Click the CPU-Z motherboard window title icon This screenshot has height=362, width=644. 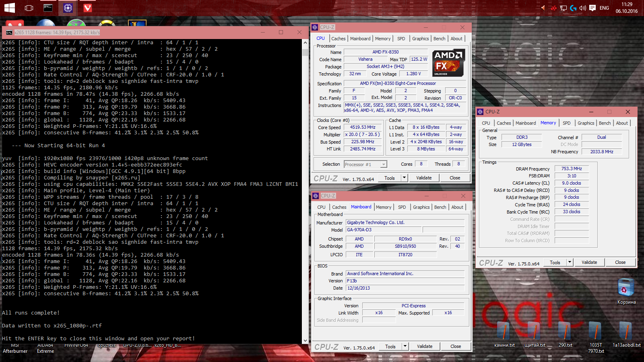tap(316, 196)
